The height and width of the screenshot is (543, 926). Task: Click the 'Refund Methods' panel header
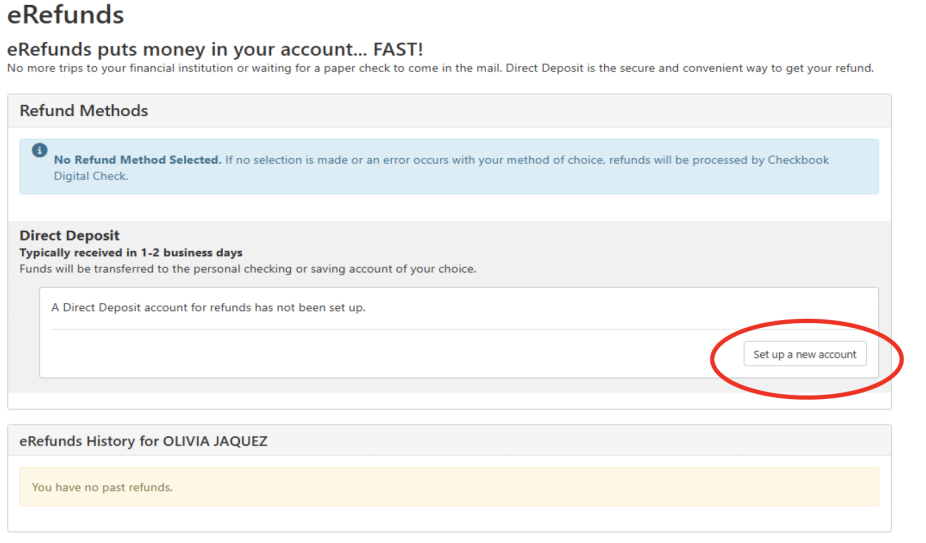pos(449,110)
